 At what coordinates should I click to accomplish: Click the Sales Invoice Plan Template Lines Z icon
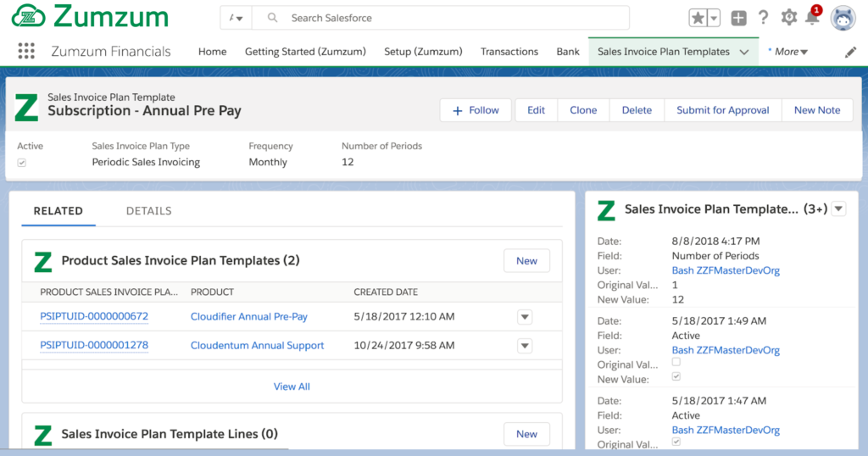[42, 435]
